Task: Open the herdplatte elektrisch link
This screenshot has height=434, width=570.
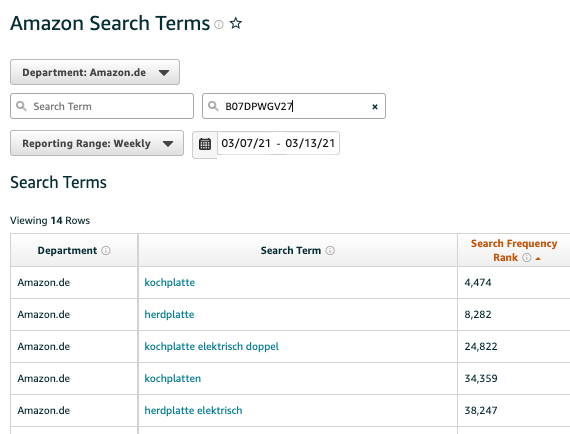Action: coord(193,410)
